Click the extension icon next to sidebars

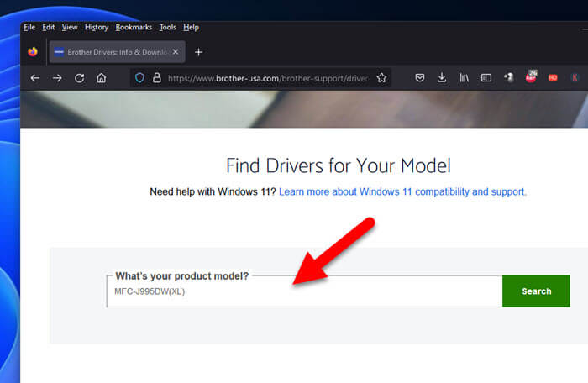(508, 77)
